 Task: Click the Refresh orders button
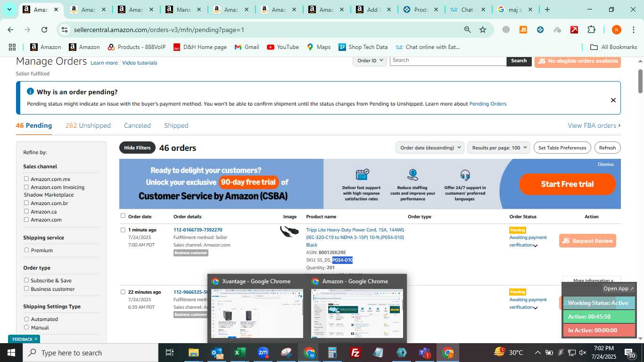[x=607, y=148]
